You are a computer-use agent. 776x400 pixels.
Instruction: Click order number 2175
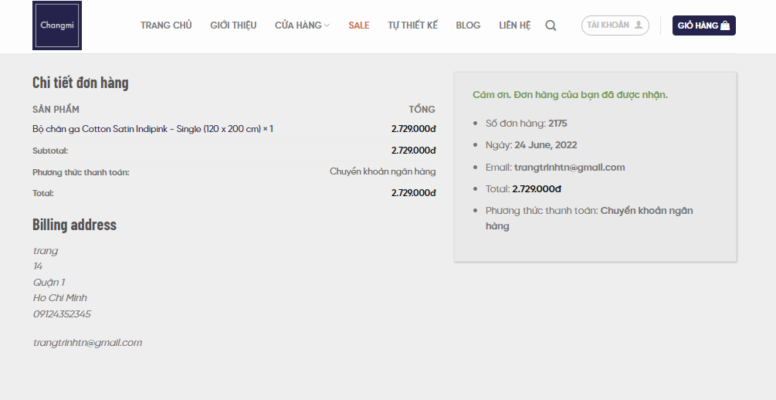[558, 123]
